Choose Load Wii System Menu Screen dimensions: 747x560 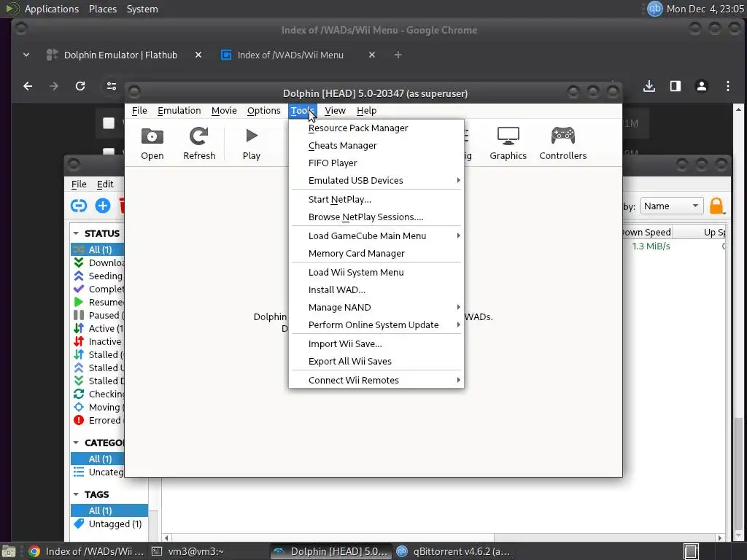point(376,273)
